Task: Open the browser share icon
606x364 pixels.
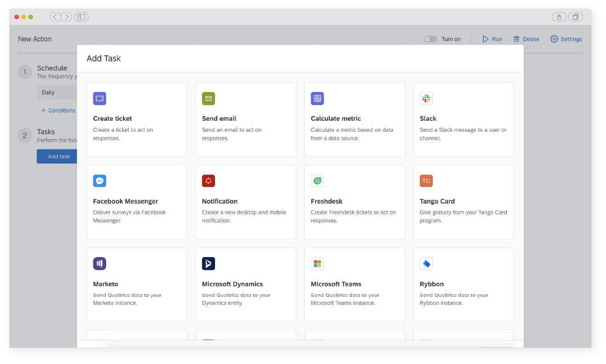Action: pos(559,17)
